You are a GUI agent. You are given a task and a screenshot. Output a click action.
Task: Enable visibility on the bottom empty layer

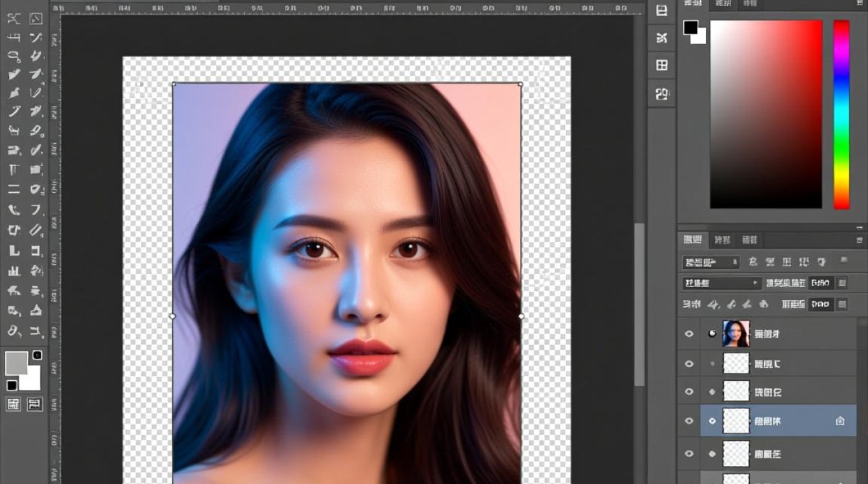pyautogui.click(x=690, y=454)
